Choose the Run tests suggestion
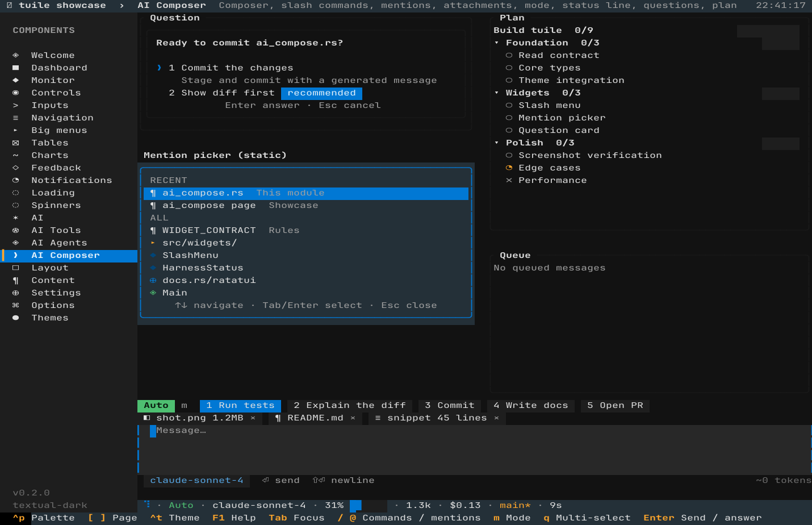This screenshot has width=812, height=525. click(240, 405)
